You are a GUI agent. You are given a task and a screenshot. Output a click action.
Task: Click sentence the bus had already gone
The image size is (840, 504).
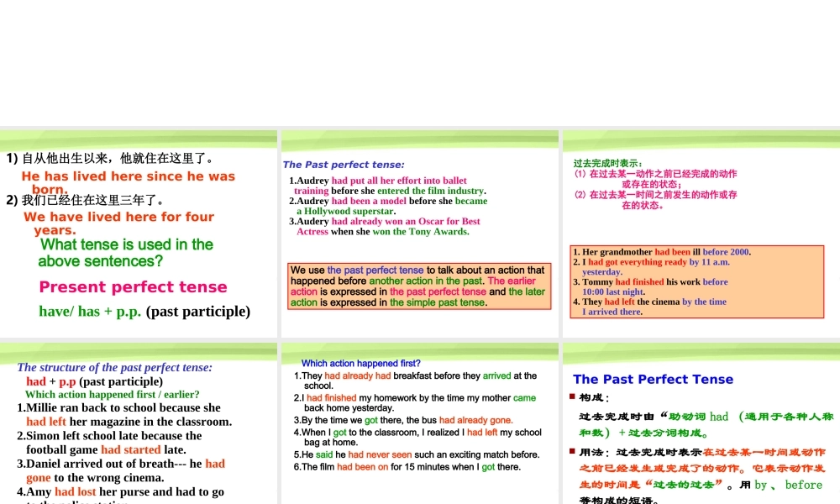(403, 421)
